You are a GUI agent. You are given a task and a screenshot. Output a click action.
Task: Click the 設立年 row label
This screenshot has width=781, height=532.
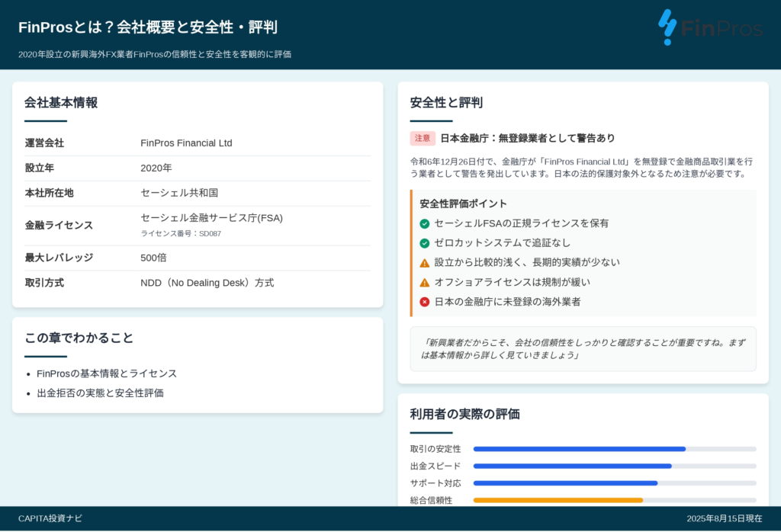pyautogui.click(x=40, y=168)
